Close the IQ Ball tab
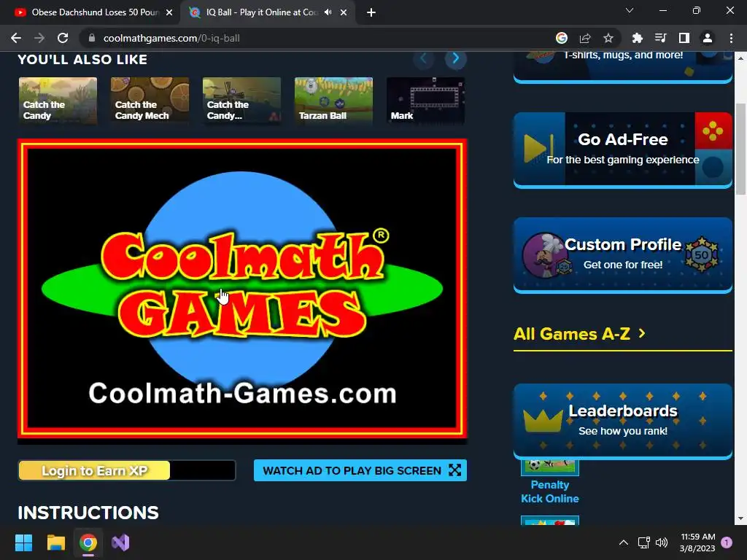The image size is (747, 560). (x=344, y=12)
